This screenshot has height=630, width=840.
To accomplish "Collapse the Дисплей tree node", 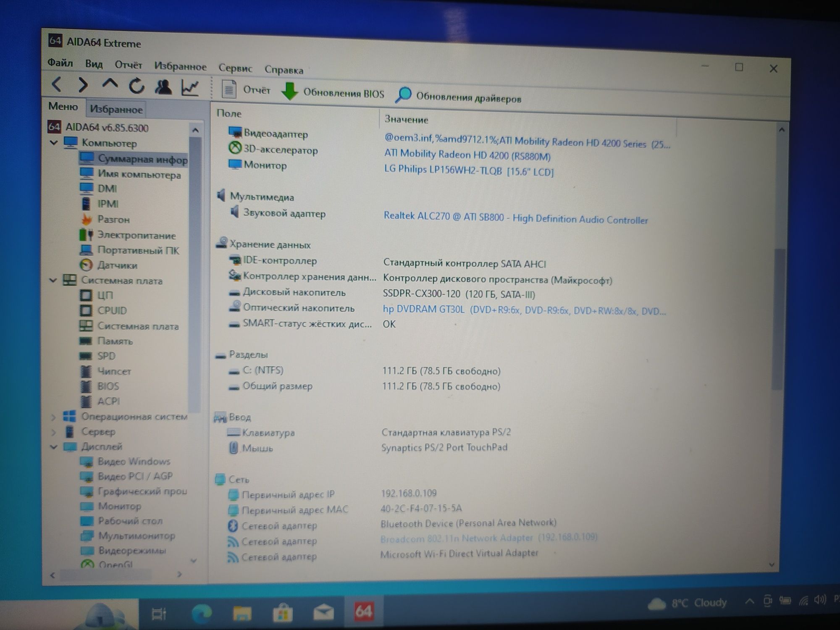I will coord(54,447).
